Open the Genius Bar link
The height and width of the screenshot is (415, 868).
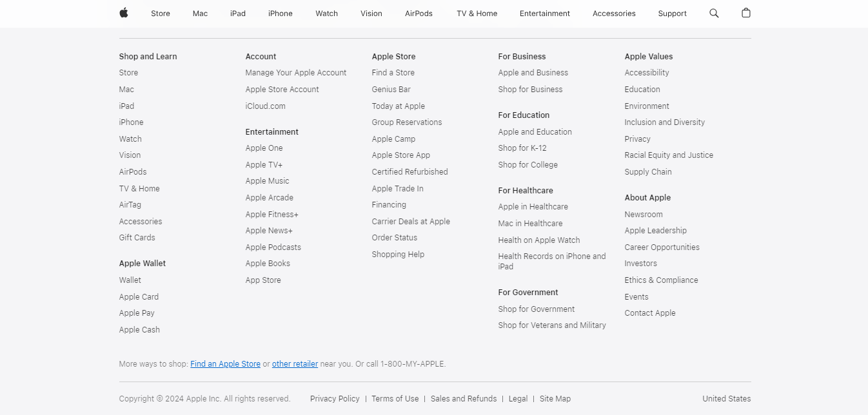pyautogui.click(x=391, y=90)
